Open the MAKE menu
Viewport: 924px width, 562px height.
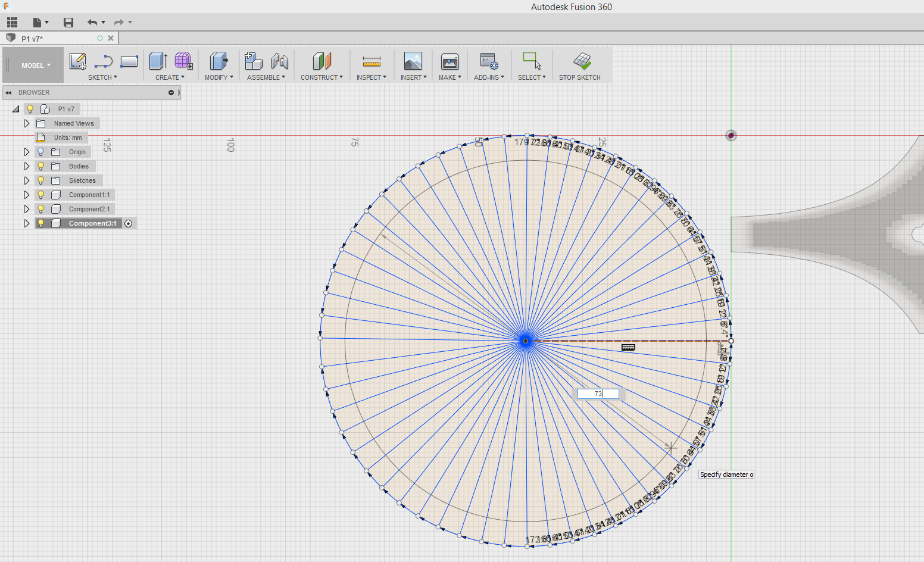pyautogui.click(x=449, y=77)
